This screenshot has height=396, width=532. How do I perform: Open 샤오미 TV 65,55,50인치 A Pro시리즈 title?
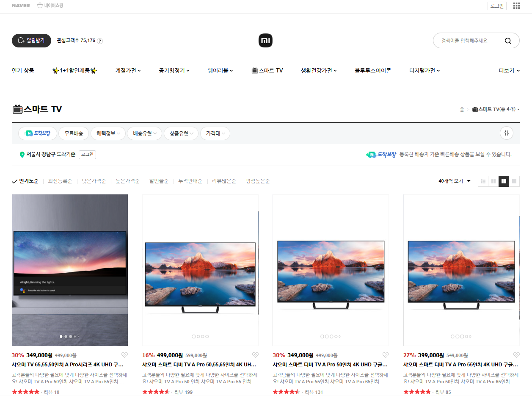pyautogui.click(x=68, y=365)
